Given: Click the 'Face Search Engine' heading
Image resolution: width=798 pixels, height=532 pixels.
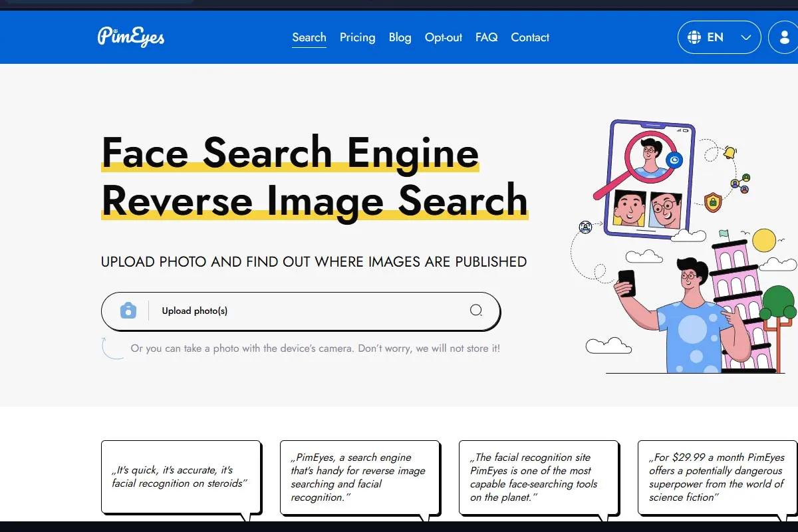Looking at the screenshot, I should [290, 153].
